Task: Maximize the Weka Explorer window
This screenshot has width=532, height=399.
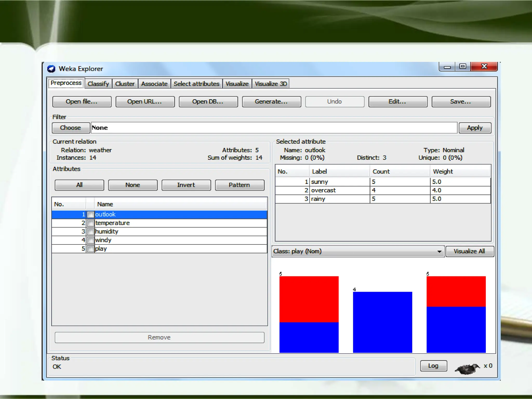Action: pos(463,66)
